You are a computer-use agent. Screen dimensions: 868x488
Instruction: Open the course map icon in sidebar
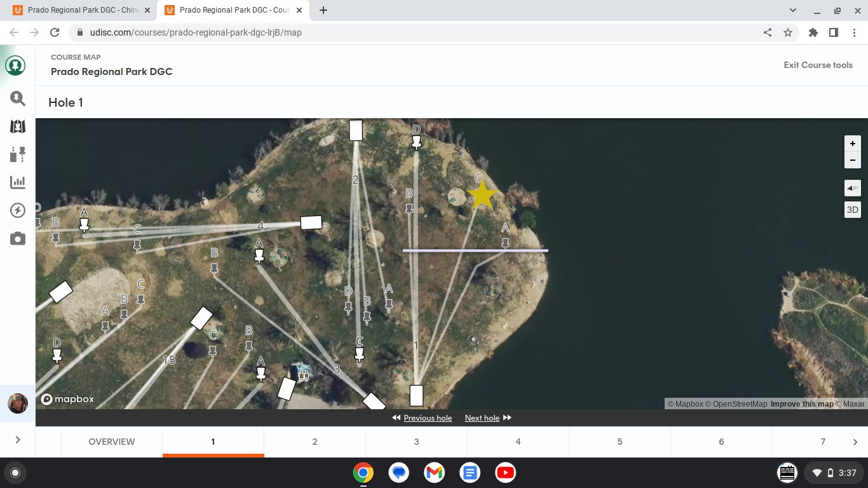[x=18, y=126]
